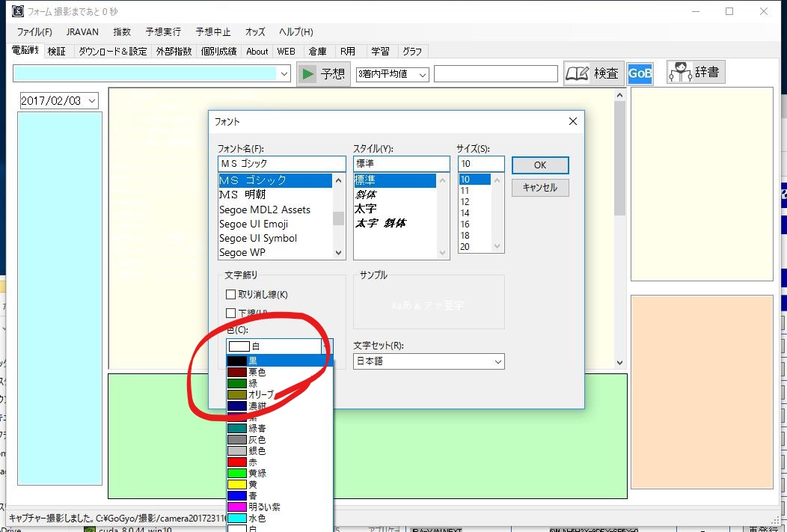This screenshot has height=532, width=787.
Task: Select Segoe UI Emoji font
Action: [275, 224]
